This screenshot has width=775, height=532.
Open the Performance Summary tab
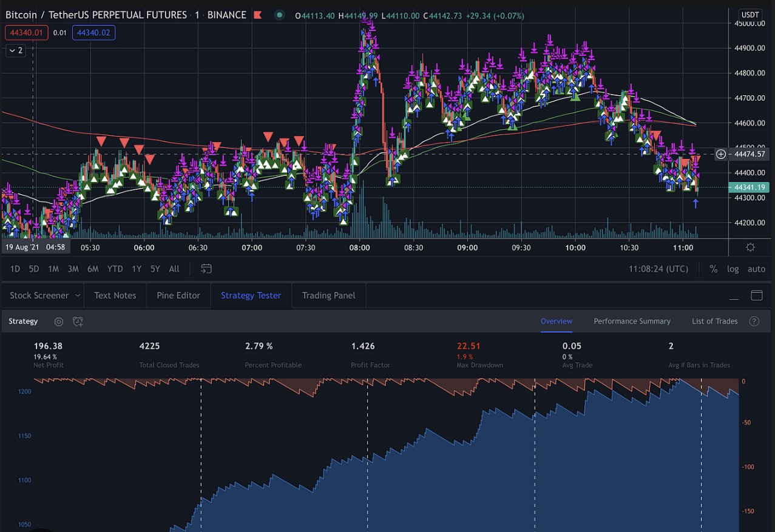(x=632, y=322)
